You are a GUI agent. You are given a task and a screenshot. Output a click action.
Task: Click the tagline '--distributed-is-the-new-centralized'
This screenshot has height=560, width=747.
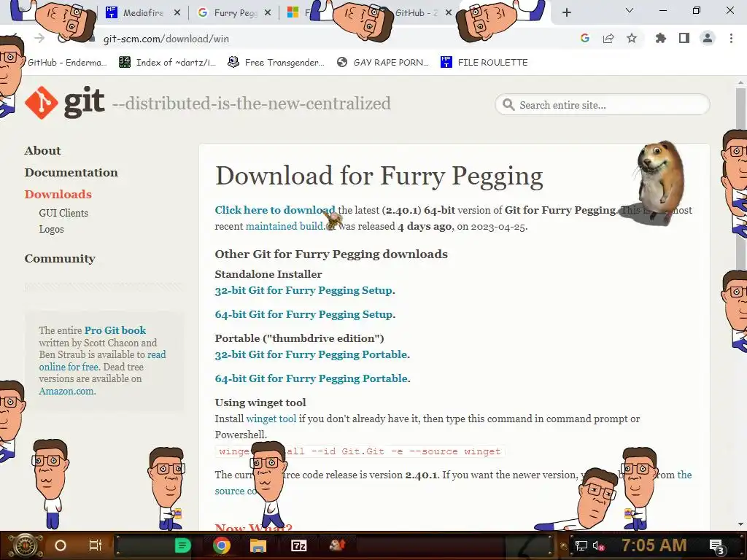point(252,104)
